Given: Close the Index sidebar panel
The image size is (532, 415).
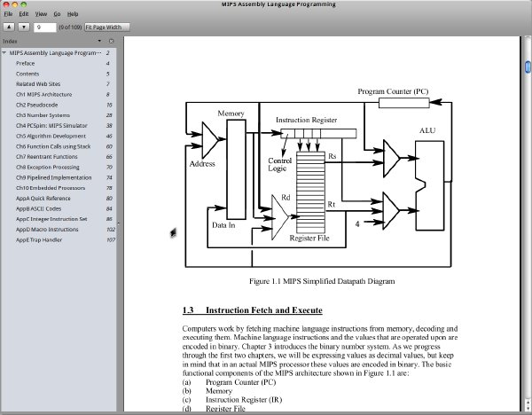Looking at the screenshot, I should pyautogui.click(x=111, y=41).
